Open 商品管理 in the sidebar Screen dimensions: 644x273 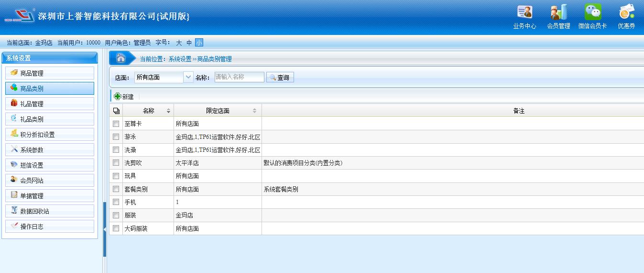pyautogui.click(x=50, y=73)
